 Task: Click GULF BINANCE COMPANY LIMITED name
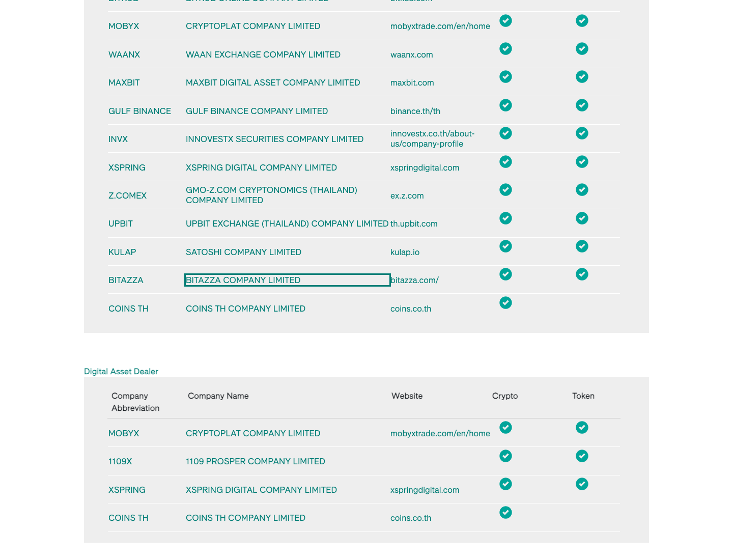257,111
